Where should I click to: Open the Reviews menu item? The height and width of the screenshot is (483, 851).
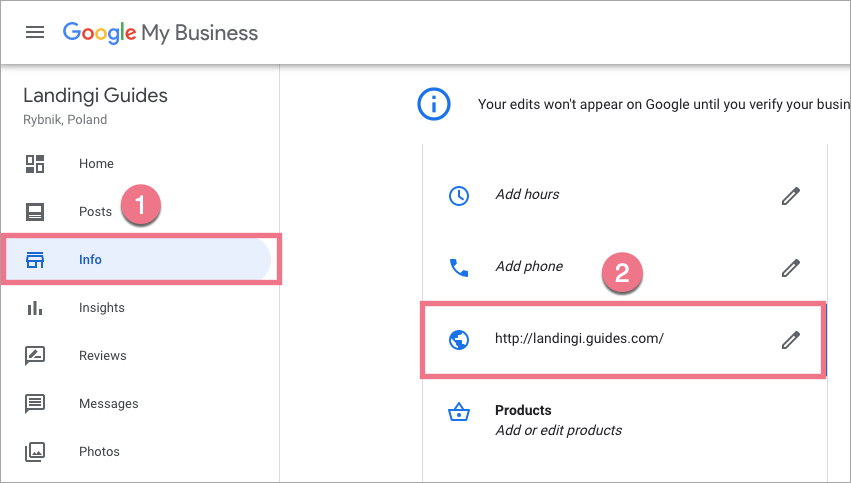click(103, 356)
